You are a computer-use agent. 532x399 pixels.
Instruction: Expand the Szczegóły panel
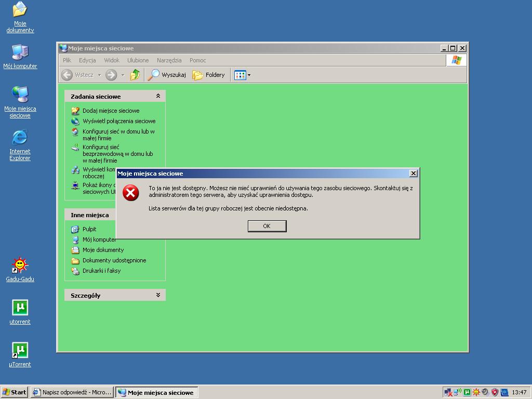click(158, 295)
